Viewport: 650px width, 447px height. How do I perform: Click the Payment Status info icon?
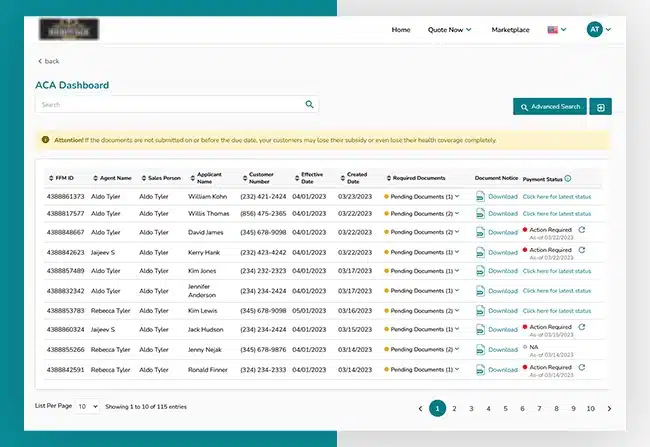click(x=567, y=179)
